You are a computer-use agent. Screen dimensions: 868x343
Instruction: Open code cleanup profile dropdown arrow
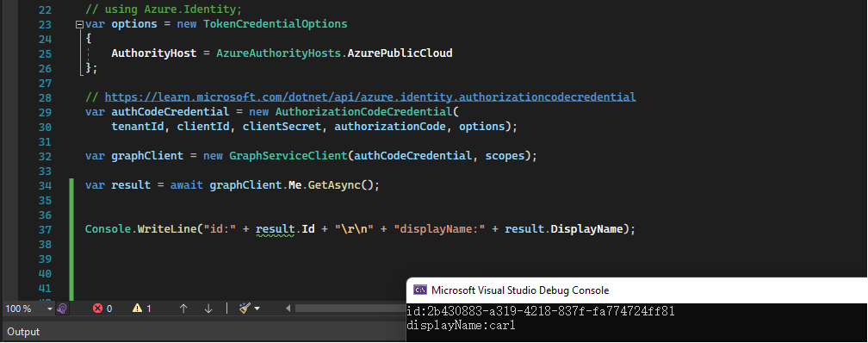257,309
